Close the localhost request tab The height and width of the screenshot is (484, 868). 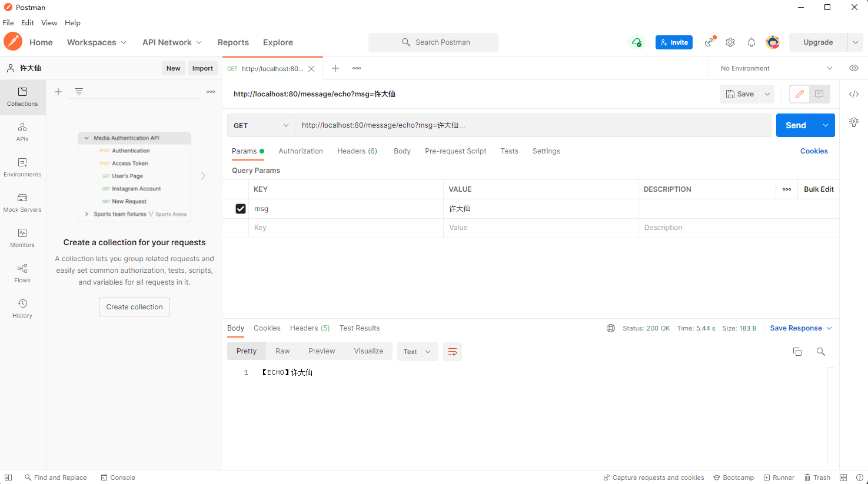click(311, 69)
